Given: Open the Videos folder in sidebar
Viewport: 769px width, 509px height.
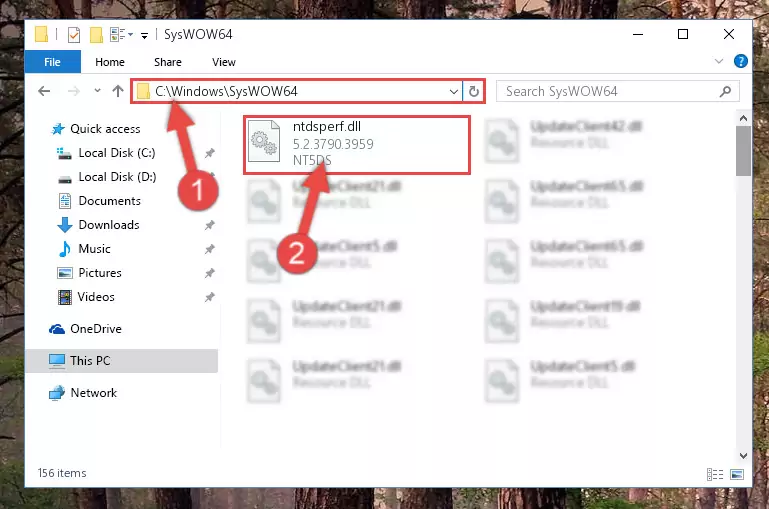Looking at the screenshot, I should coord(96,297).
